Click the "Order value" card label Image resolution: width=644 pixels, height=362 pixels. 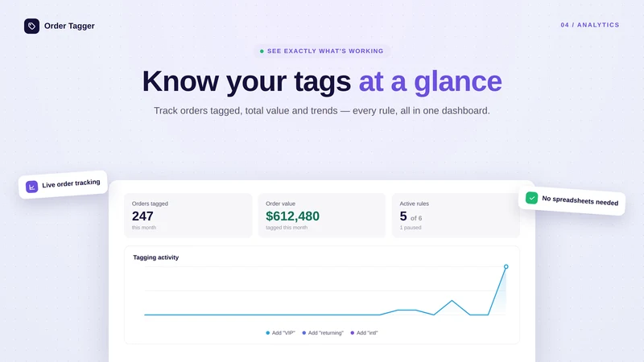click(280, 204)
